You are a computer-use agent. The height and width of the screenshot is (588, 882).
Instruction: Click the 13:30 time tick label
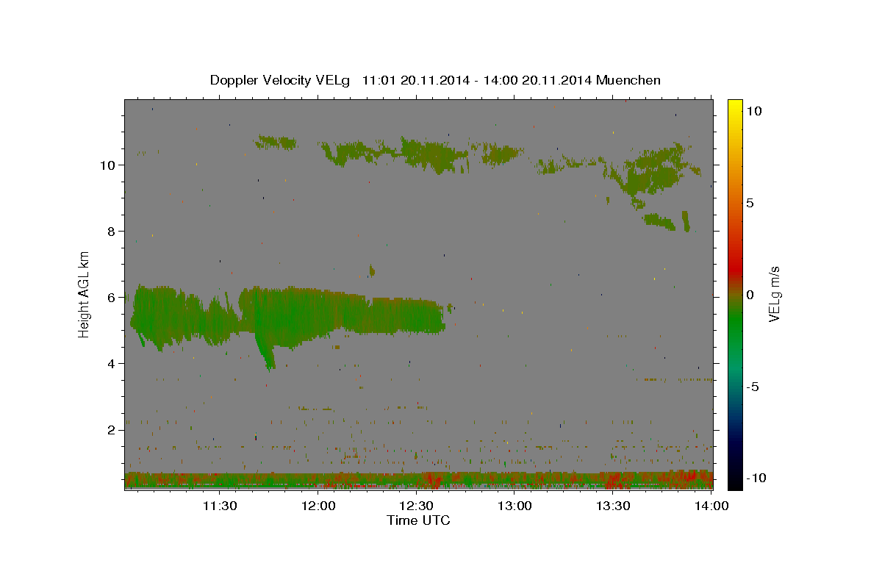(612, 506)
